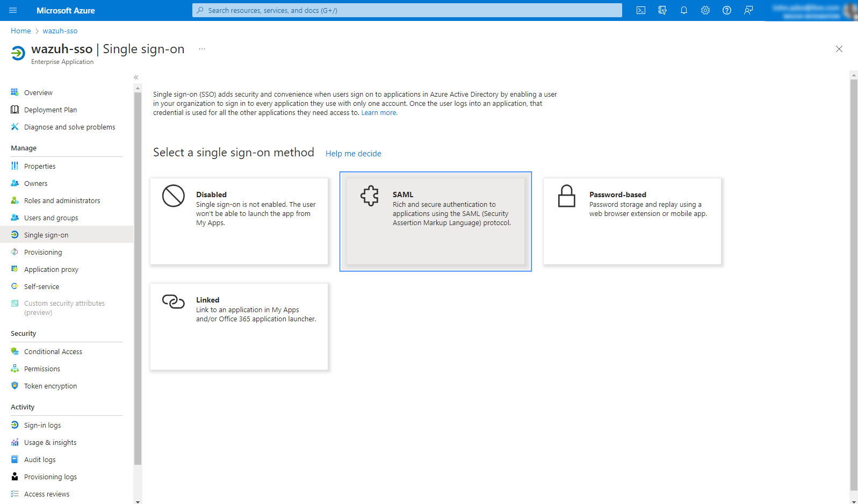Open directories and subscriptions filter icon
Screen dimensions: 858x504
662,10
